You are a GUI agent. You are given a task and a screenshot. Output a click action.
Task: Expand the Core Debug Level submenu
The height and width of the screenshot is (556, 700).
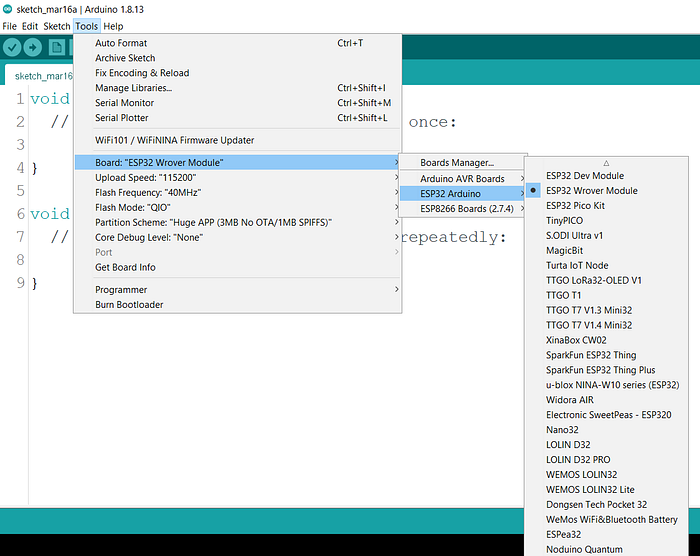[x=238, y=238]
